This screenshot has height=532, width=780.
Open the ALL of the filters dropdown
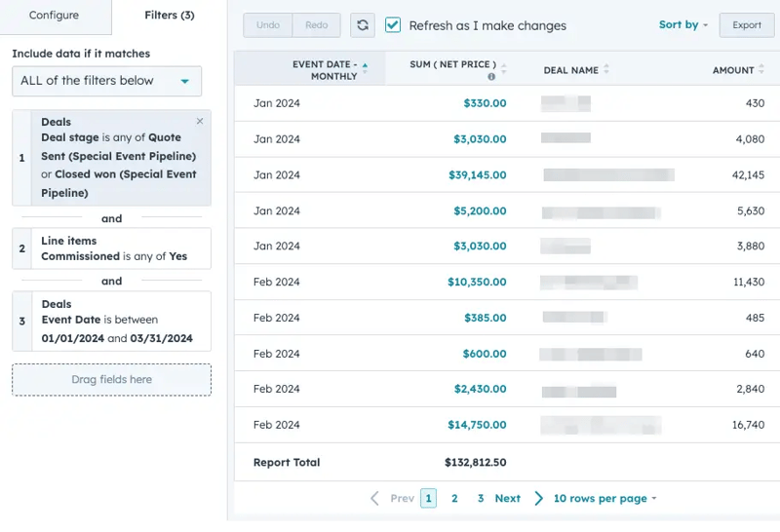[107, 81]
